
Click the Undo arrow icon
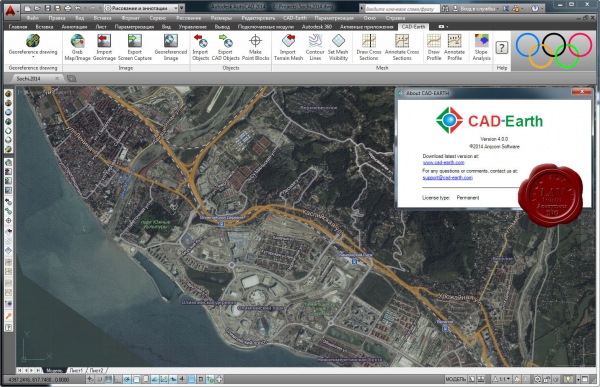(x=78, y=8)
